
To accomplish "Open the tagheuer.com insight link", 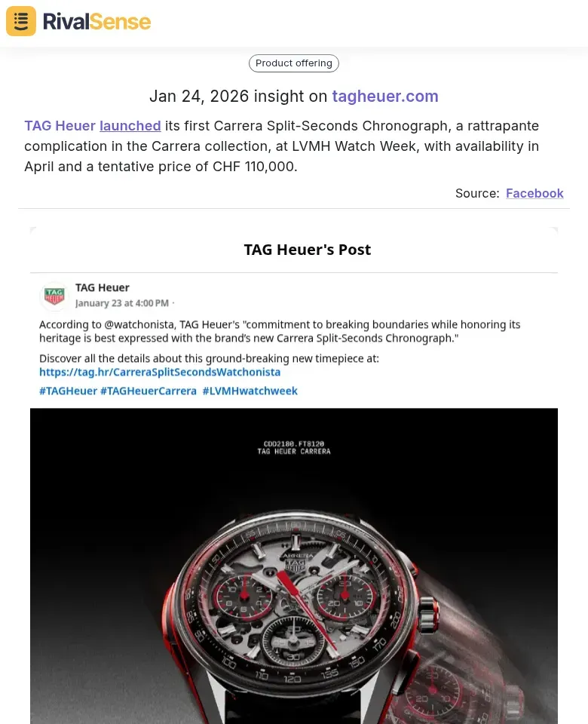I will 385,97.
